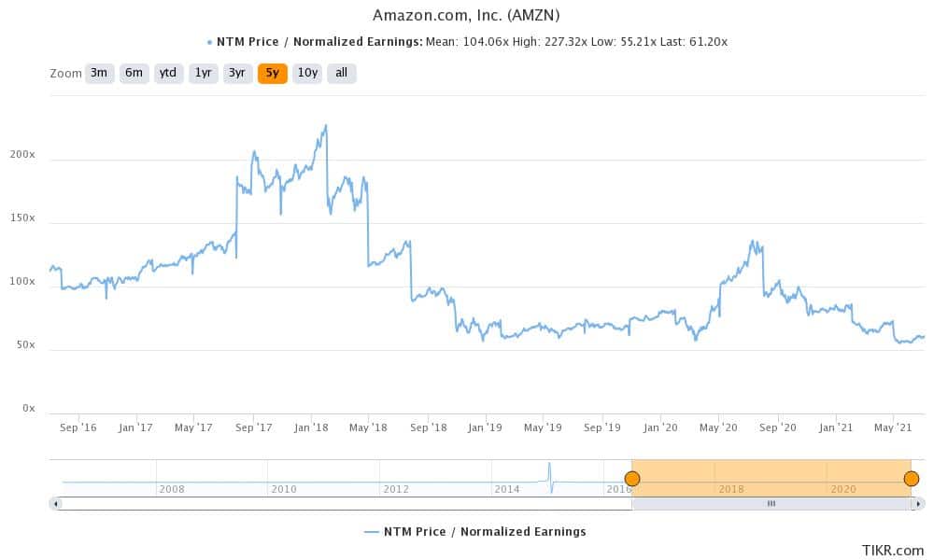Click the Amazon.com, Inc. (AMZN) chart title

tap(467, 14)
